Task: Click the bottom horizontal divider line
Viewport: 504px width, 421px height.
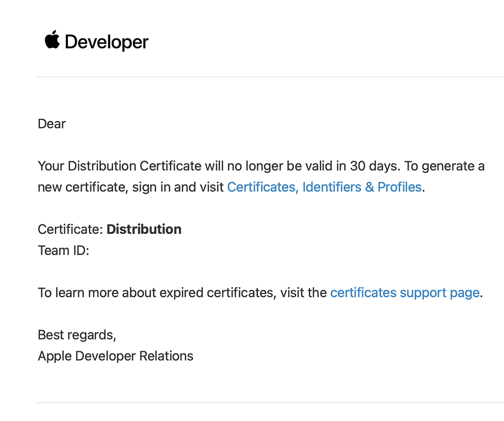Action: point(270,402)
